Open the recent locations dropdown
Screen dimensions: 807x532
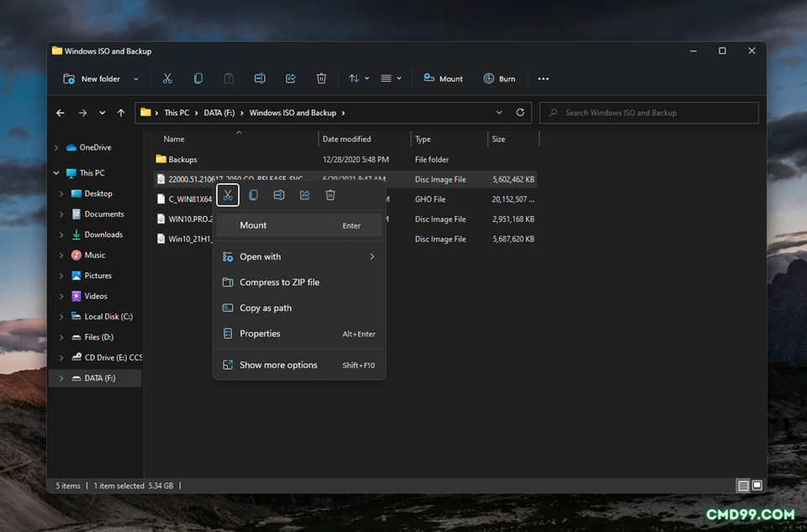pyautogui.click(x=103, y=113)
